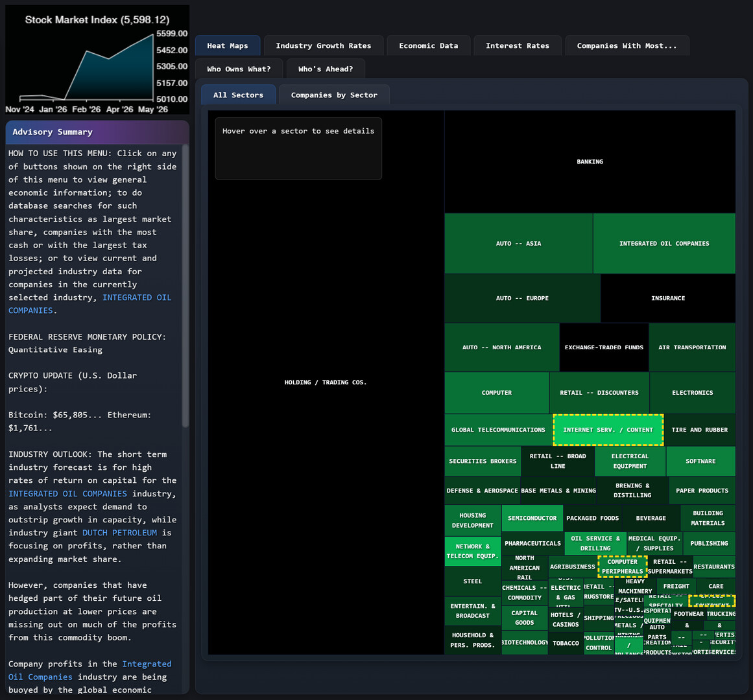Click the INSURANCE sector tile
This screenshot has height=700, width=753.
click(667, 298)
